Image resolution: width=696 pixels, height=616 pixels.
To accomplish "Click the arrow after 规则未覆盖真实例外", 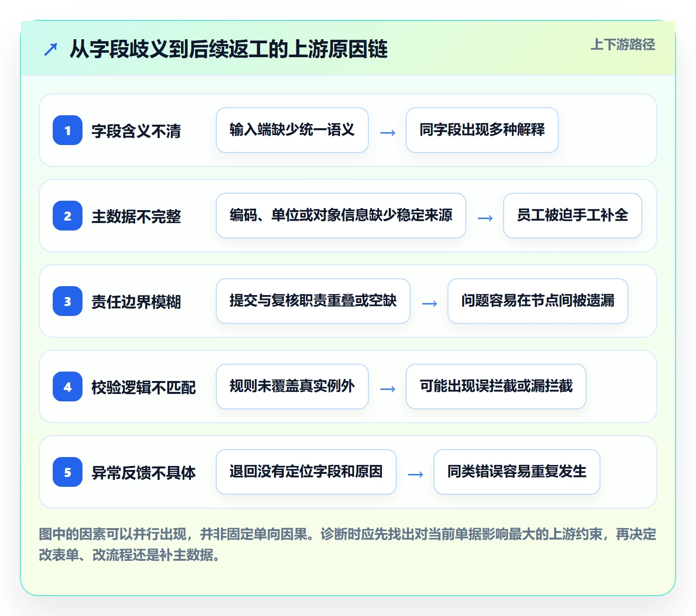I will pos(388,389).
